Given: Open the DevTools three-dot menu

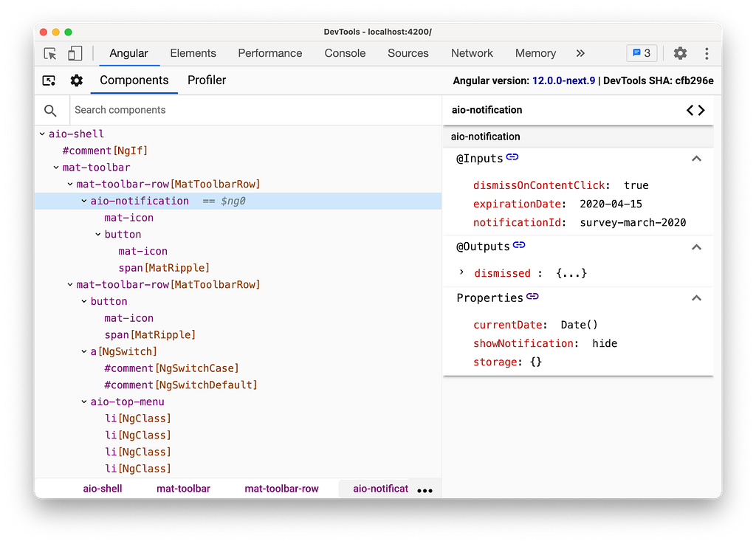Looking at the screenshot, I should point(707,53).
